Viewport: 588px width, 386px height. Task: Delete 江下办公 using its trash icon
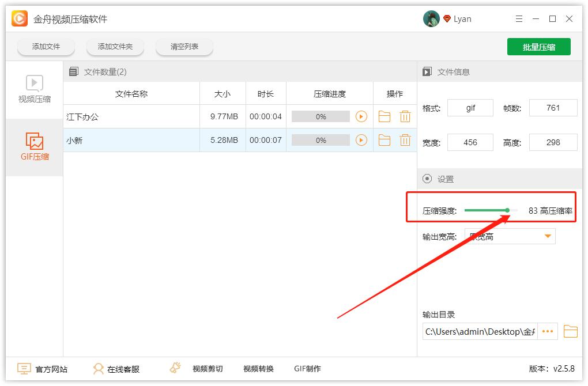[x=405, y=116]
